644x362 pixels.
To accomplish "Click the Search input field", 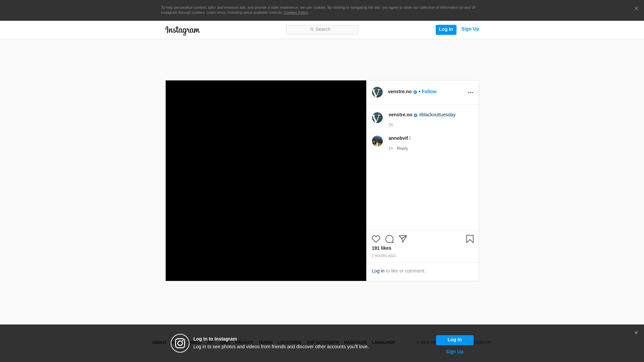I will tap(322, 30).
